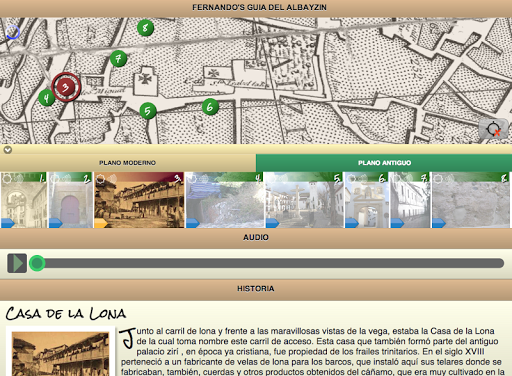Select green map marker number 6
This screenshot has width=512, height=376.
click(210, 107)
